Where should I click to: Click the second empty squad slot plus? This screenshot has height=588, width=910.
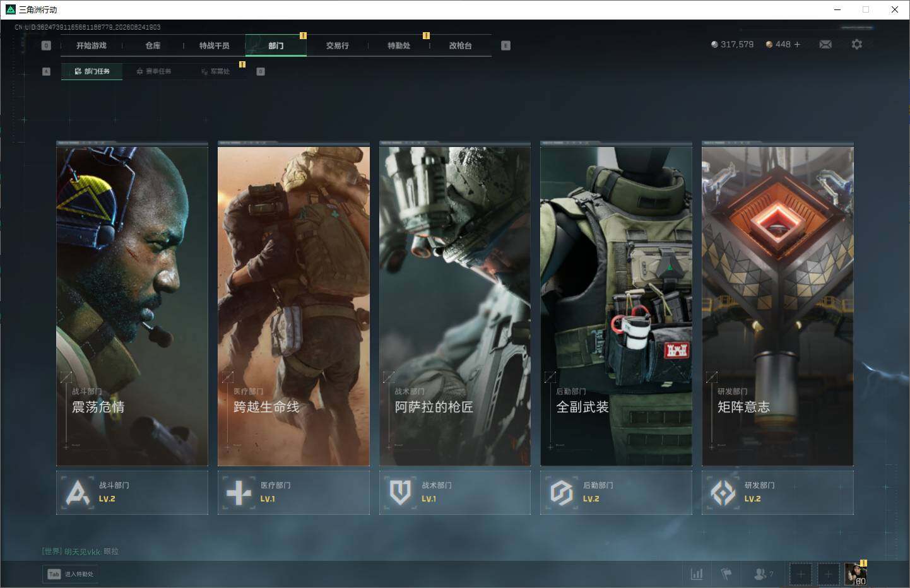coord(829,574)
